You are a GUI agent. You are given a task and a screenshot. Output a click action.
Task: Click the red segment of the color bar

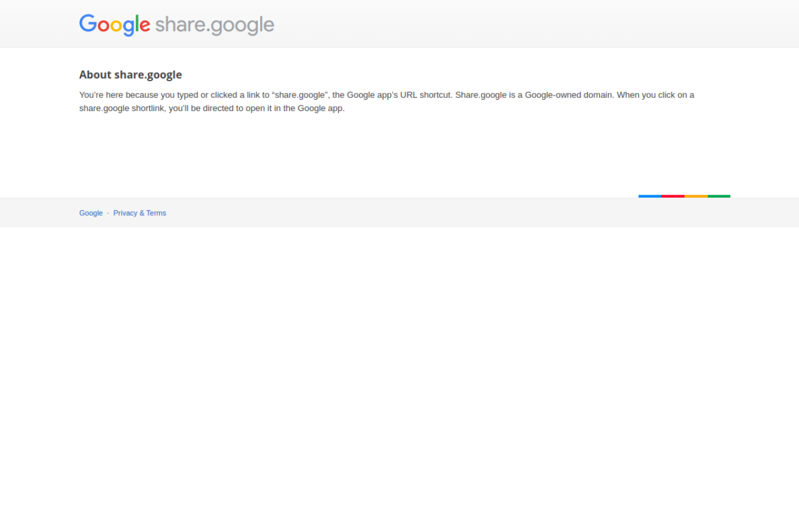673,196
